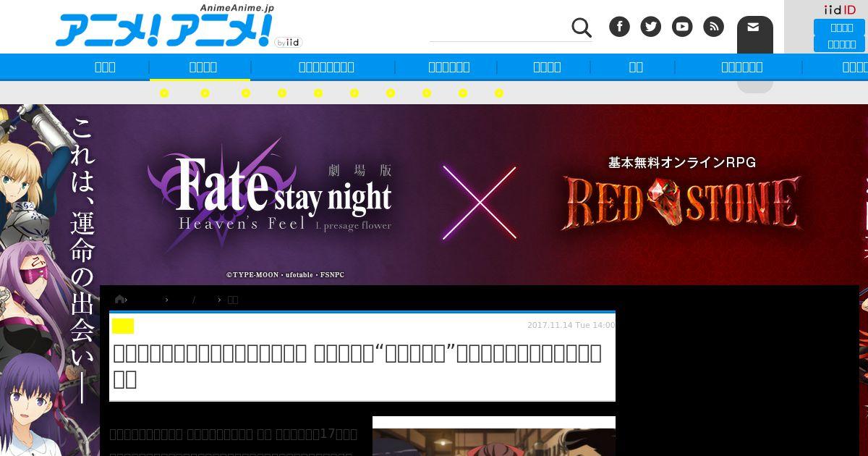
Task: Click the iid ID logo
Action: (840, 9)
